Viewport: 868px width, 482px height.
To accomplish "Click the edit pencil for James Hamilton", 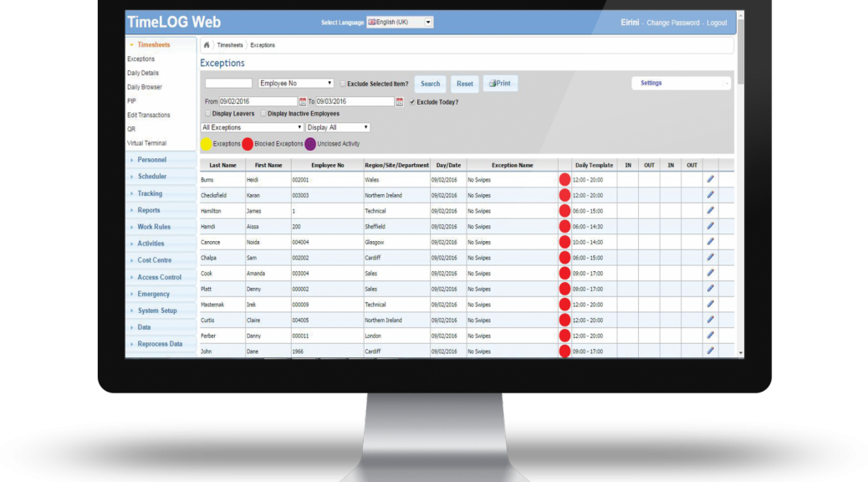I will (710, 211).
